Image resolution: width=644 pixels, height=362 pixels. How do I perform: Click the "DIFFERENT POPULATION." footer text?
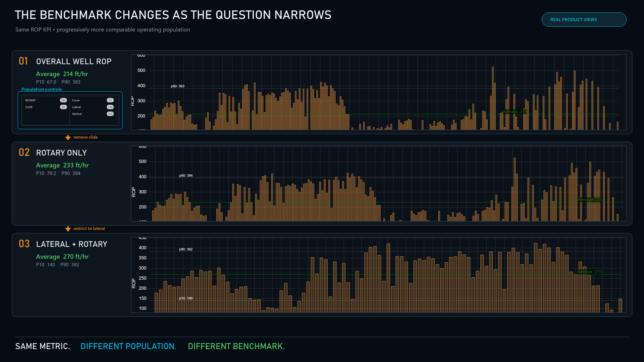tap(128, 346)
